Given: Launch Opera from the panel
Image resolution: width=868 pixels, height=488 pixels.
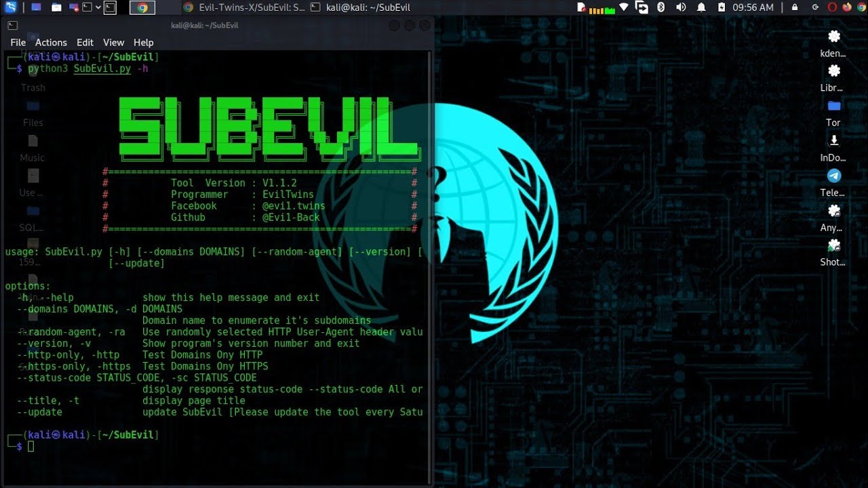Looking at the screenshot, I should 832,7.
